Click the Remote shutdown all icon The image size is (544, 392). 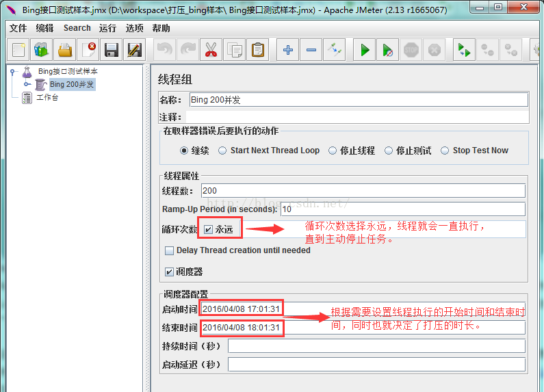pyautogui.click(x=510, y=50)
